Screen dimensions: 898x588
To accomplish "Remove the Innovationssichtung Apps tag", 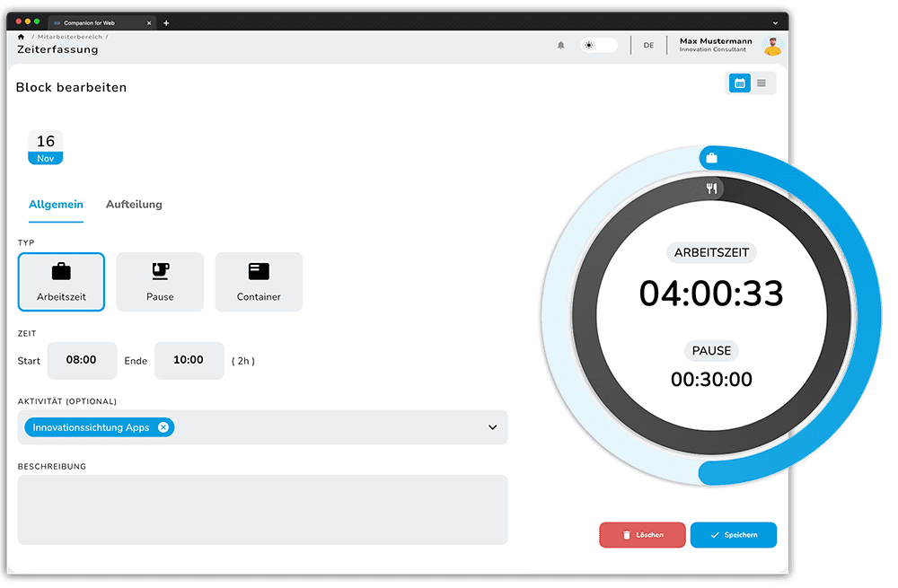I will click(163, 427).
